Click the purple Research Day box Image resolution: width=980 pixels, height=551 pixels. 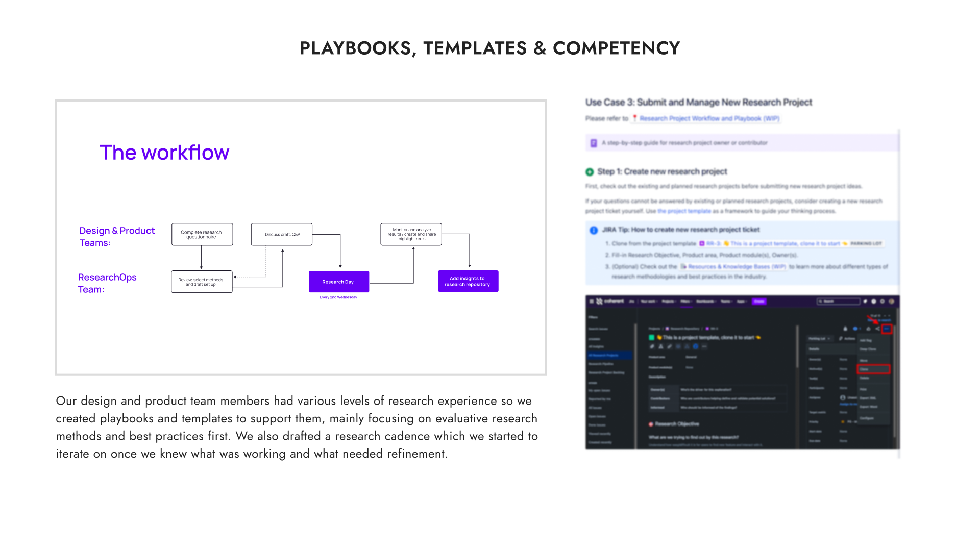tap(339, 282)
